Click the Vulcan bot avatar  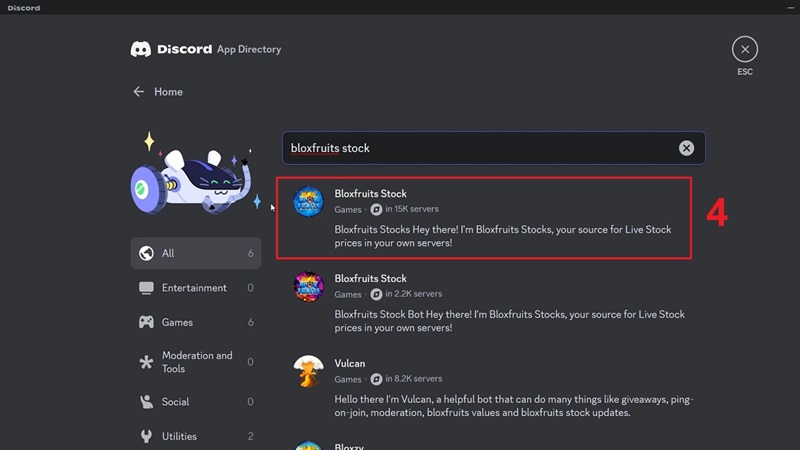click(x=308, y=371)
